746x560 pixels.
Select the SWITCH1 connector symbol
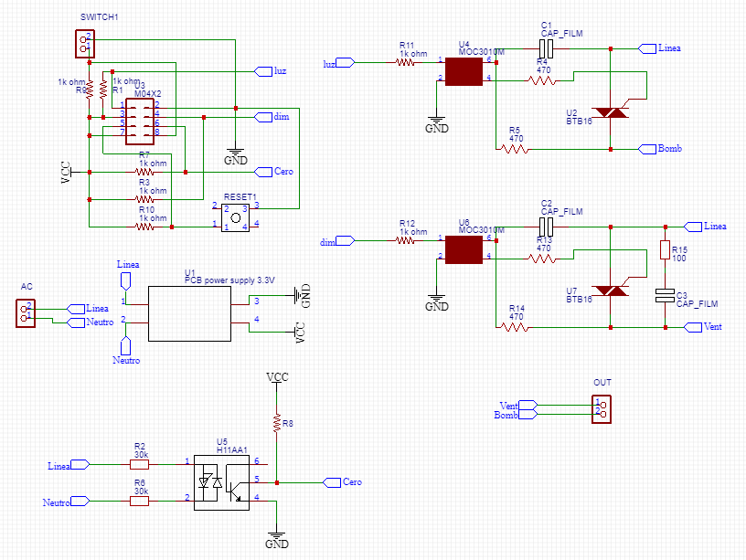pyautogui.click(x=85, y=44)
